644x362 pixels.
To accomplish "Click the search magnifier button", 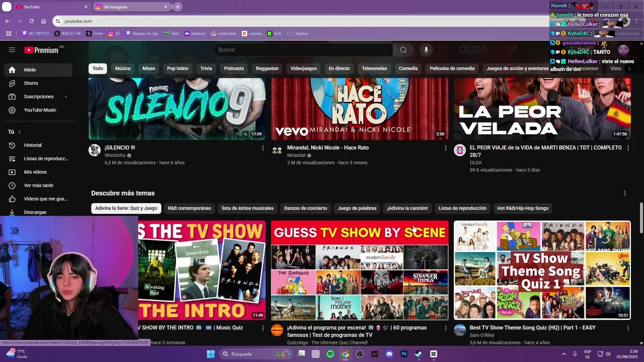I will 403,50.
